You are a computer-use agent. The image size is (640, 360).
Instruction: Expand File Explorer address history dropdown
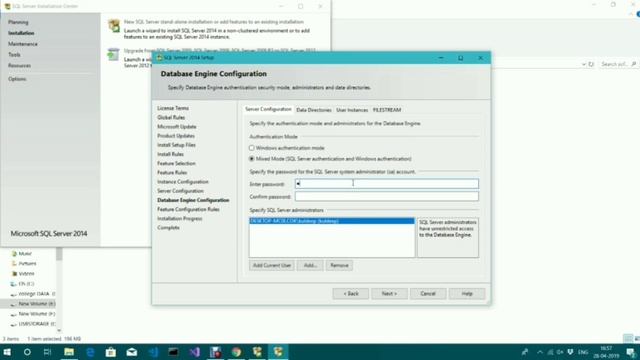(584, 64)
